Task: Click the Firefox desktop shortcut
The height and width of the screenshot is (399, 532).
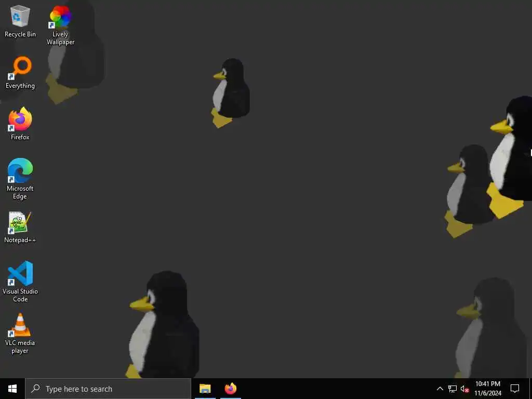Action: point(20,124)
